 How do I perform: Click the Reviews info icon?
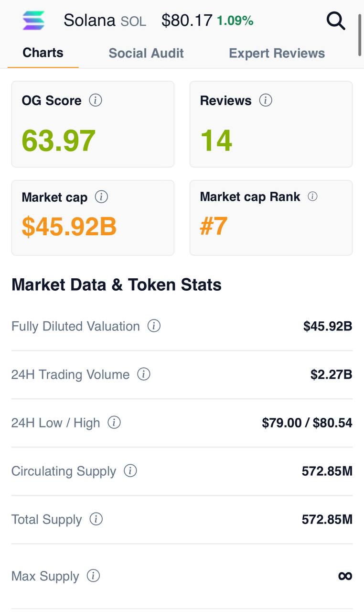pos(266,100)
